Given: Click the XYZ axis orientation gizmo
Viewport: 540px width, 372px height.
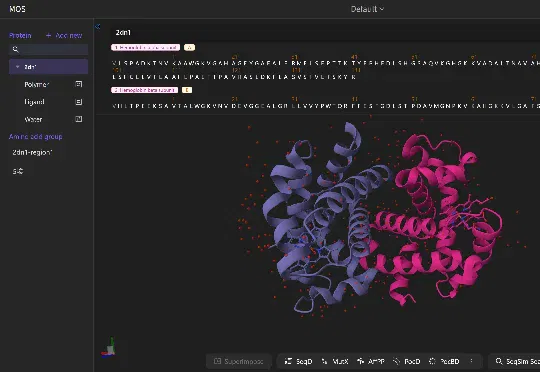Looking at the screenshot, I should 108,348.
